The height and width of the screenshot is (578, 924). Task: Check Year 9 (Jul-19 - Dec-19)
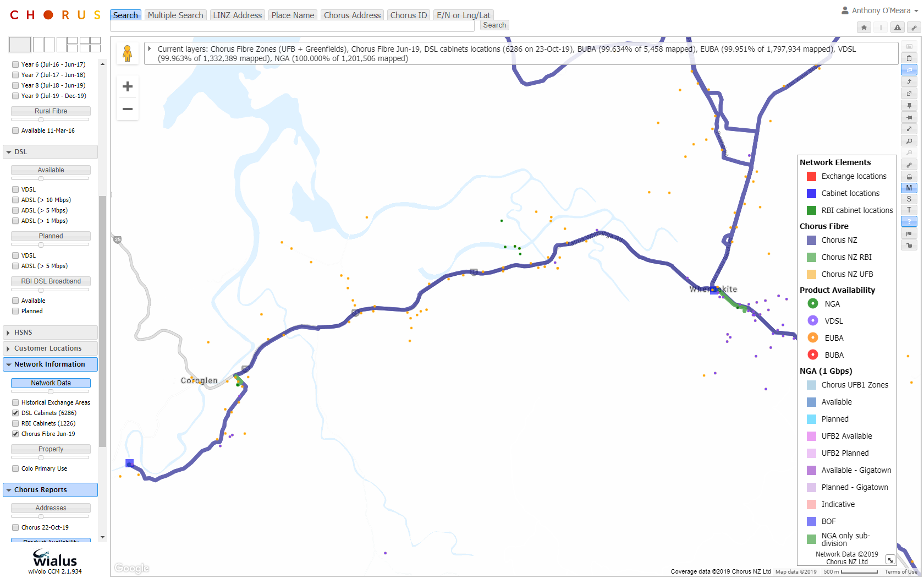15,96
